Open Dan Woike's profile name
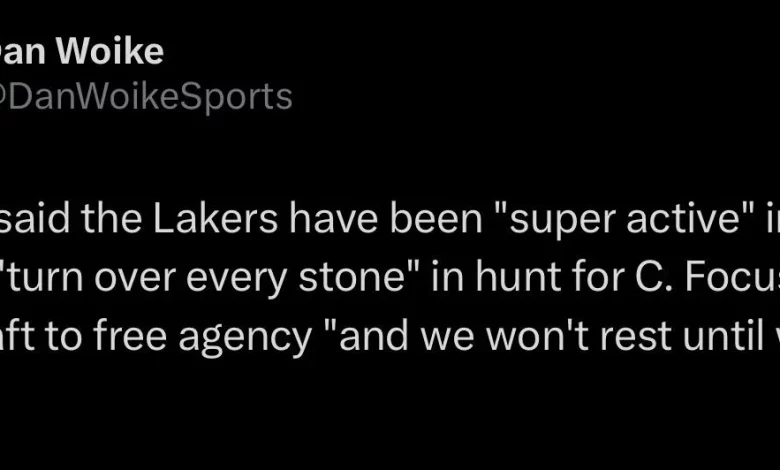The image size is (780, 470). tap(82, 51)
